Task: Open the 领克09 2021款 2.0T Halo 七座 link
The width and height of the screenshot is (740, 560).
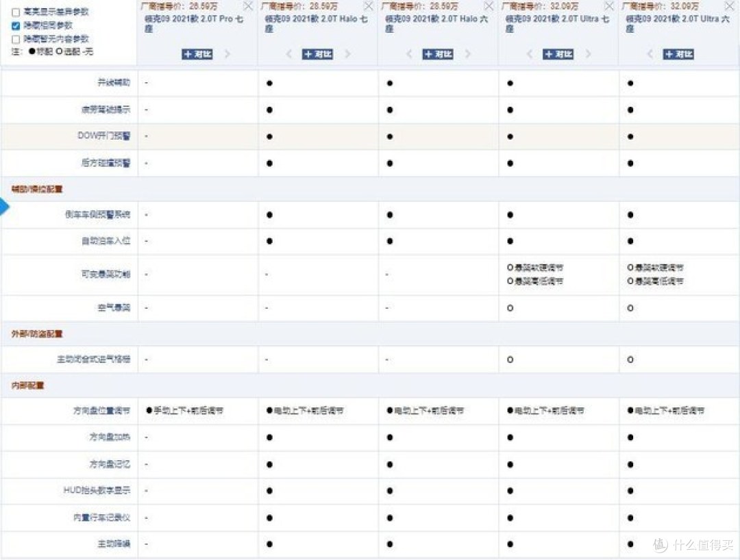Action: [316, 23]
